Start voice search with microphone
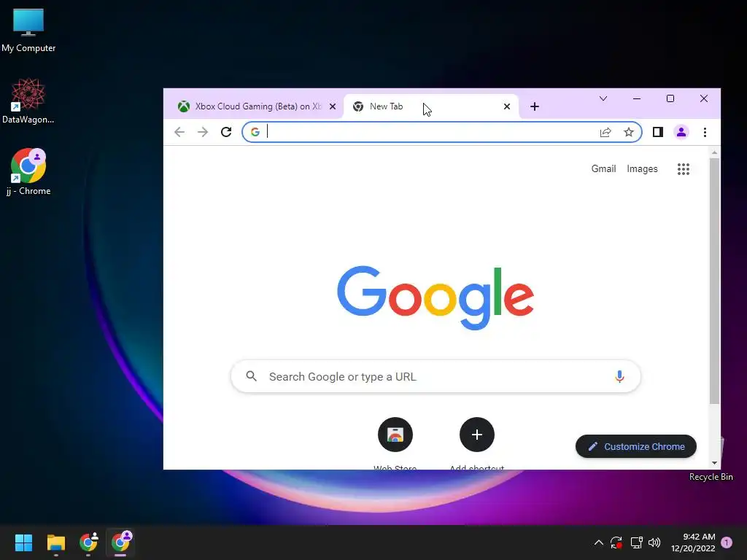This screenshot has width=747, height=560. 619,377
